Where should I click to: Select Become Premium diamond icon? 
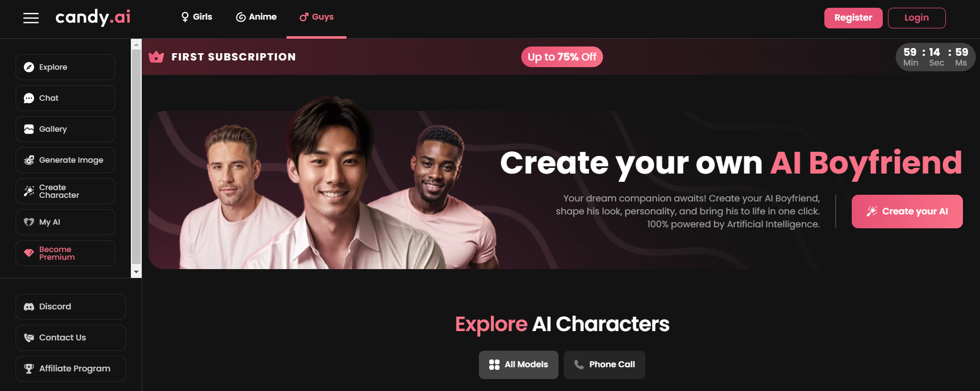point(29,253)
